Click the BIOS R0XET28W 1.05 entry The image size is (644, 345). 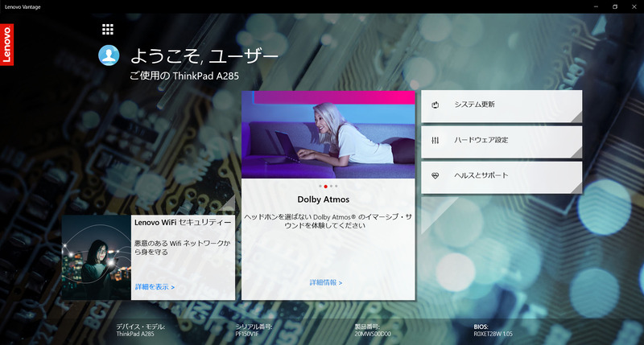click(493, 331)
